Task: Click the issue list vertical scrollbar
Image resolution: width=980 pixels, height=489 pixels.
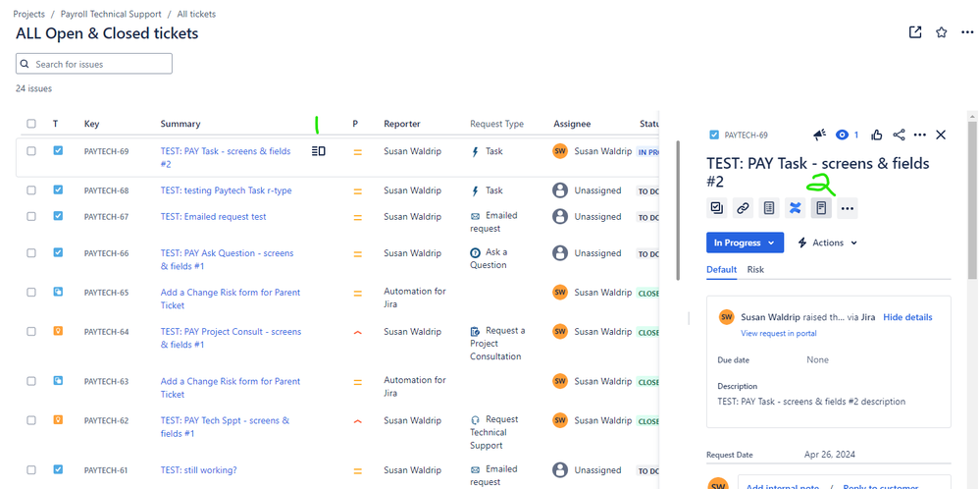Action: [x=678, y=209]
